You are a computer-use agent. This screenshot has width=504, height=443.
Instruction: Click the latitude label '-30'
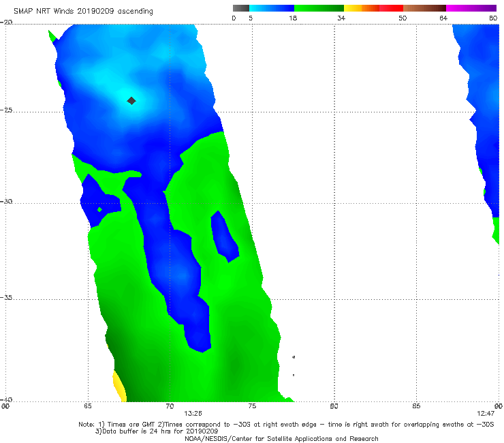pyautogui.click(x=6, y=201)
